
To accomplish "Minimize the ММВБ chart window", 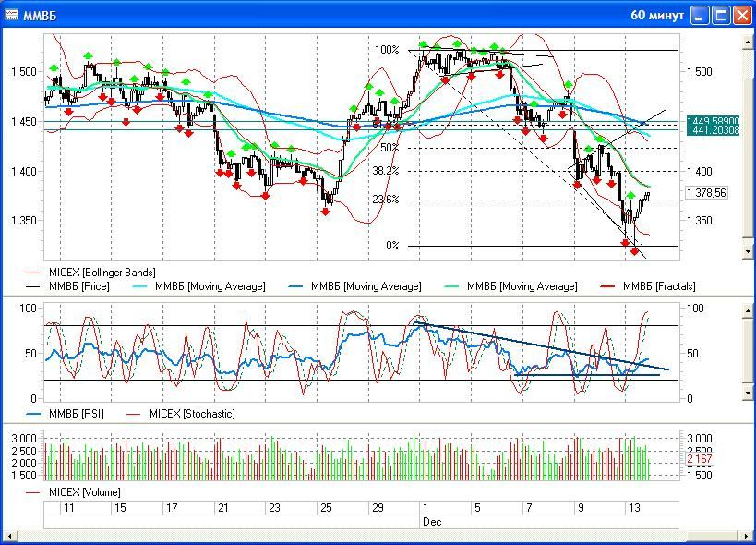I will (699, 16).
